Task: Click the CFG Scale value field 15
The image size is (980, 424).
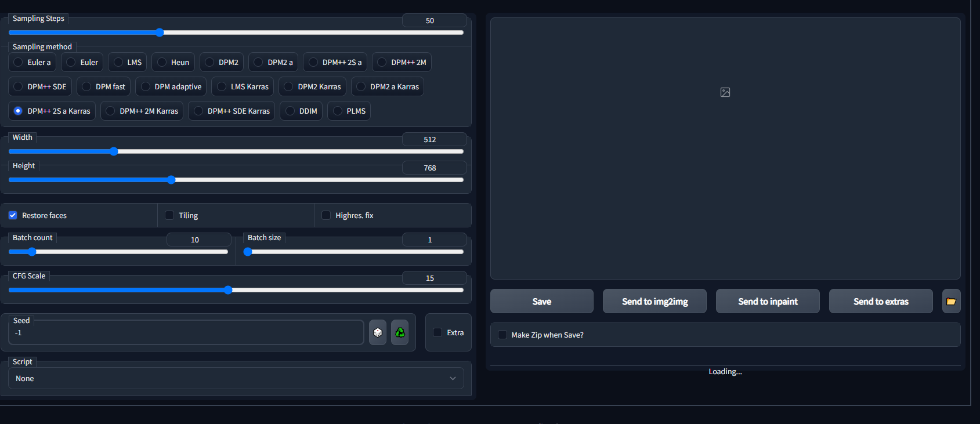Action: click(435, 278)
